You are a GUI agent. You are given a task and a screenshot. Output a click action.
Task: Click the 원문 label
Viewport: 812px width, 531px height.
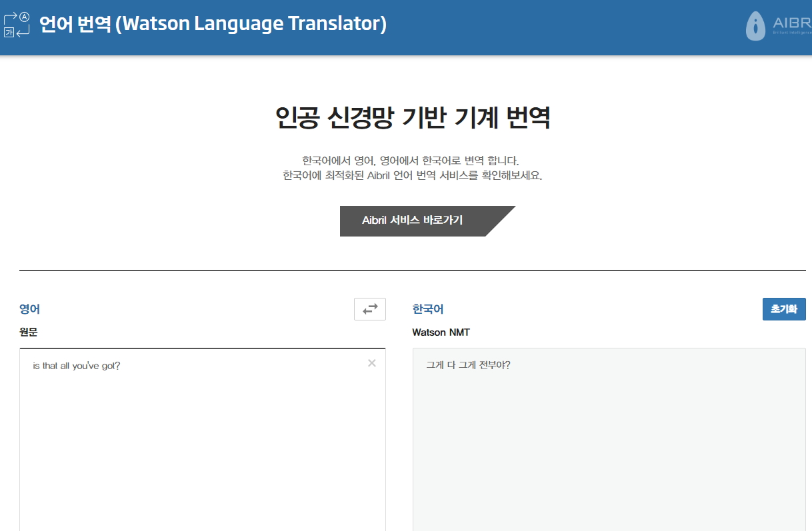point(29,332)
